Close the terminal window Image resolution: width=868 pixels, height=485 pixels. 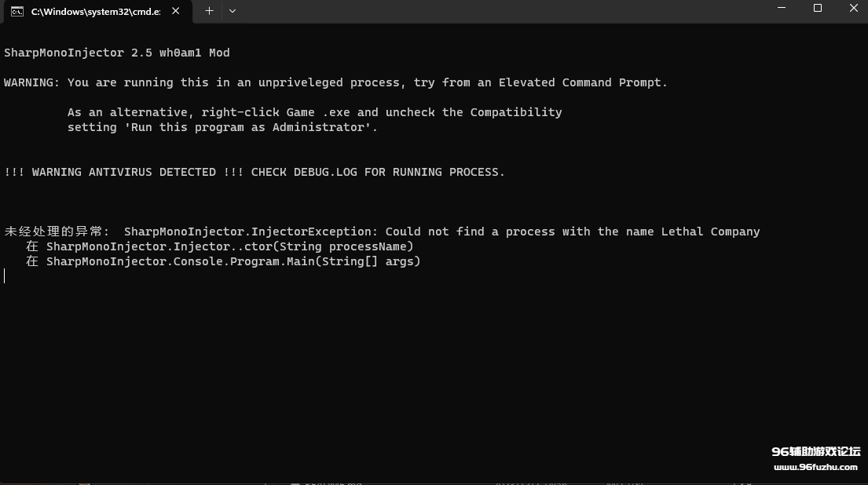click(x=854, y=9)
